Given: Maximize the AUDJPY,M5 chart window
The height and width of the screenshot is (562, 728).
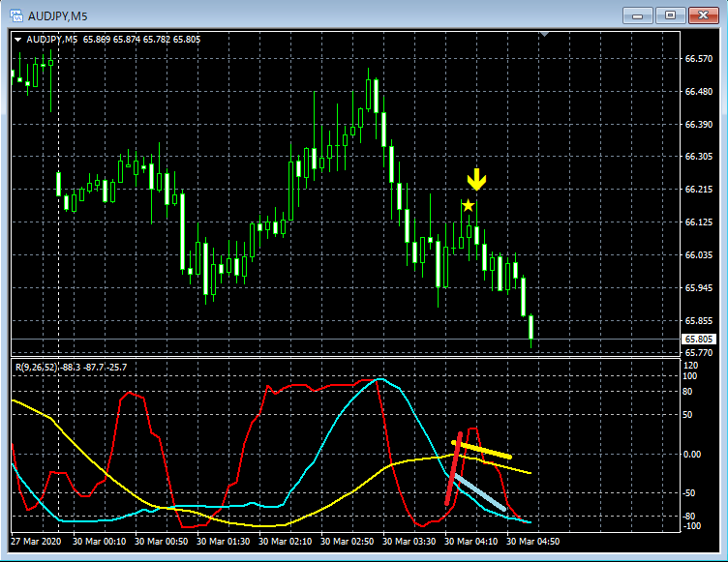Looking at the screenshot, I should tap(670, 15).
